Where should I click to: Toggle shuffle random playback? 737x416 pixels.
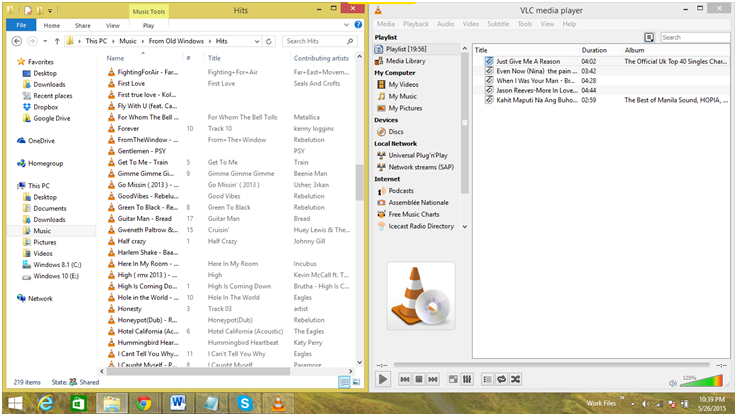515,379
